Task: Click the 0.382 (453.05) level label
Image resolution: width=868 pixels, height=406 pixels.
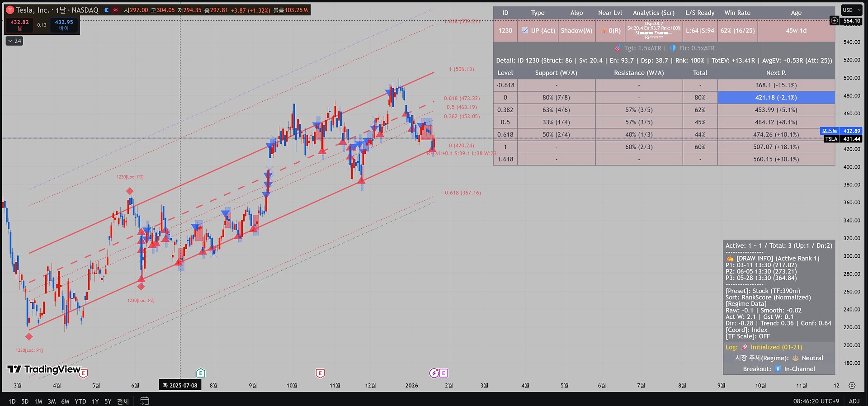Action: [462, 116]
